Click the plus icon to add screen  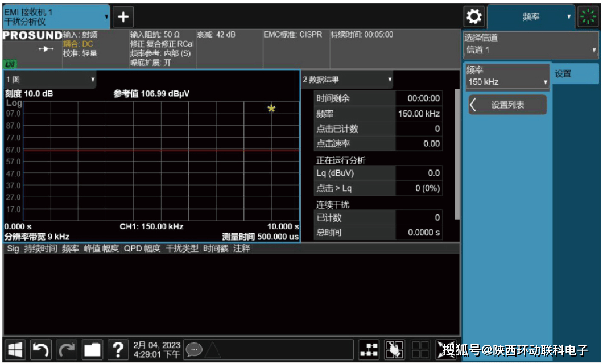tap(123, 17)
